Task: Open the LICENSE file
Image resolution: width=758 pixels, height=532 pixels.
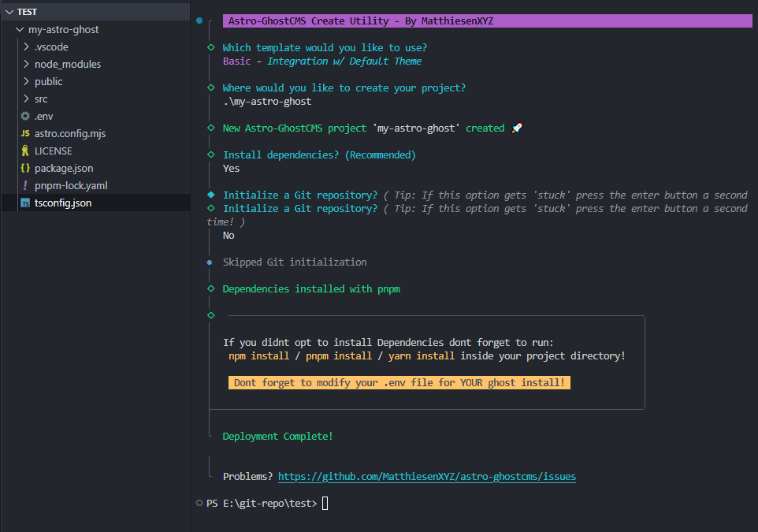Action: point(53,151)
